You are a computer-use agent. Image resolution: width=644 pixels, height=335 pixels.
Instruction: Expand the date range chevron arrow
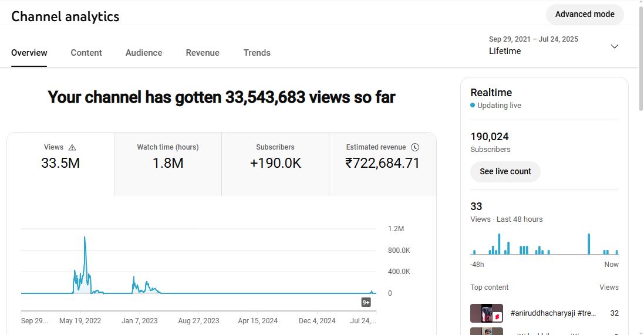[614, 46]
